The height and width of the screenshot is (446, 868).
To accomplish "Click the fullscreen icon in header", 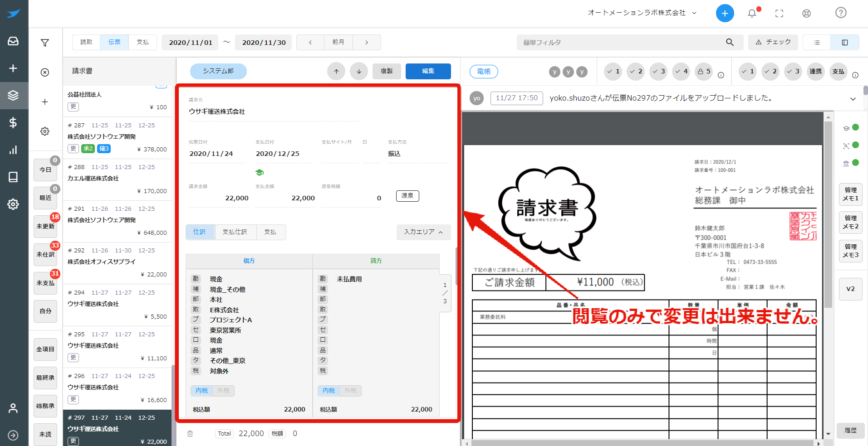I will click(x=780, y=13).
